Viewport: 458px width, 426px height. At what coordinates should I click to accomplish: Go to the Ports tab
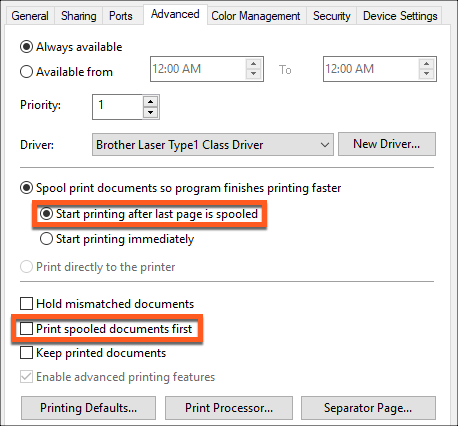point(121,16)
